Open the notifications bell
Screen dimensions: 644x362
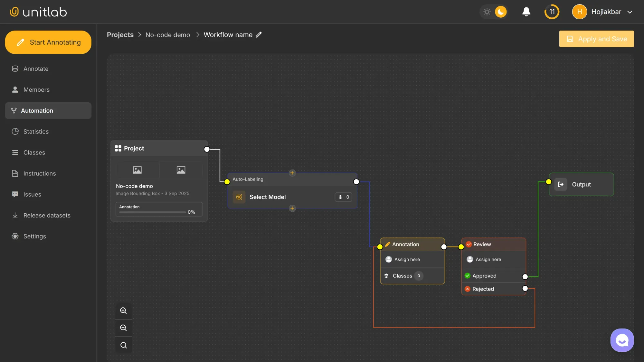[526, 12]
